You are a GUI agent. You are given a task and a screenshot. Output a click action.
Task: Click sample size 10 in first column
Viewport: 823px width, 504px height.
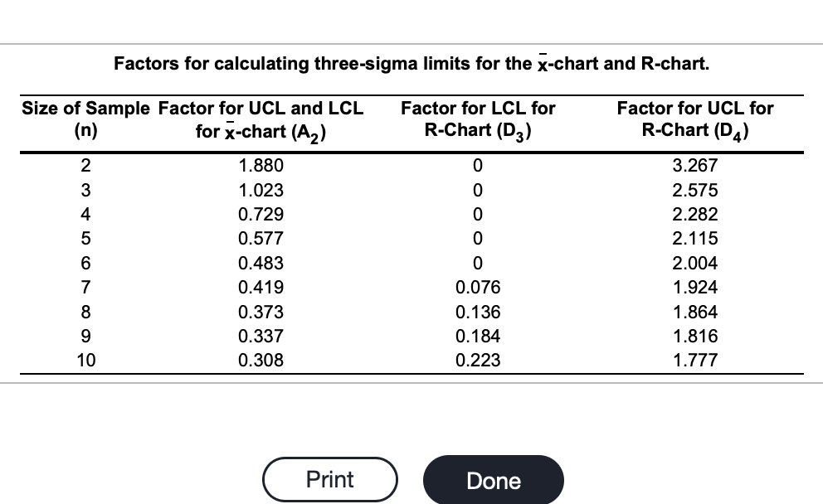tap(86, 361)
